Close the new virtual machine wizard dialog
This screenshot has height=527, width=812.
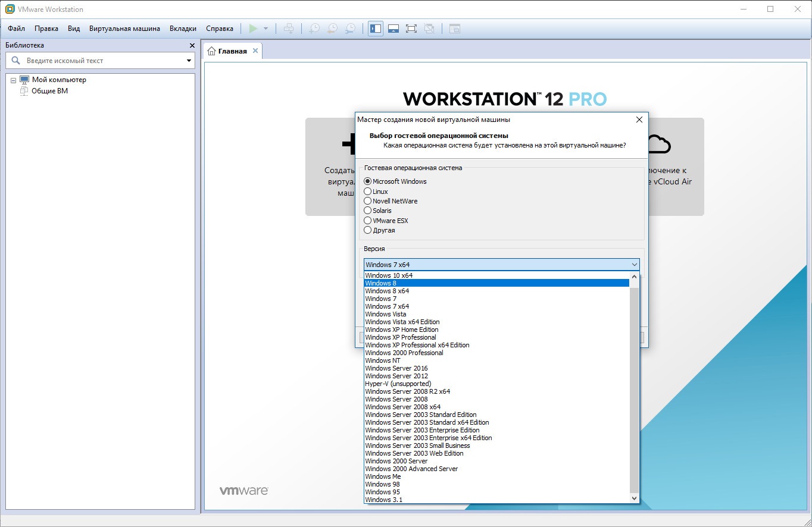(x=639, y=120)
